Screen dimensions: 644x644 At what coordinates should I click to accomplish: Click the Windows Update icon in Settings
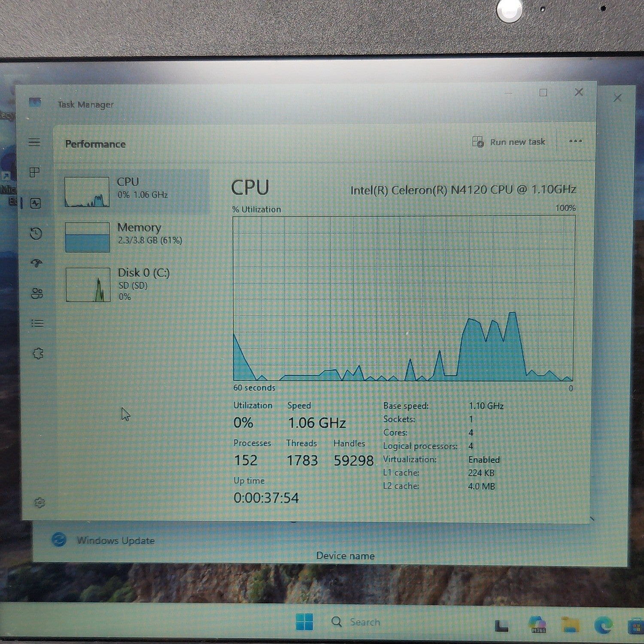(59, 540)
